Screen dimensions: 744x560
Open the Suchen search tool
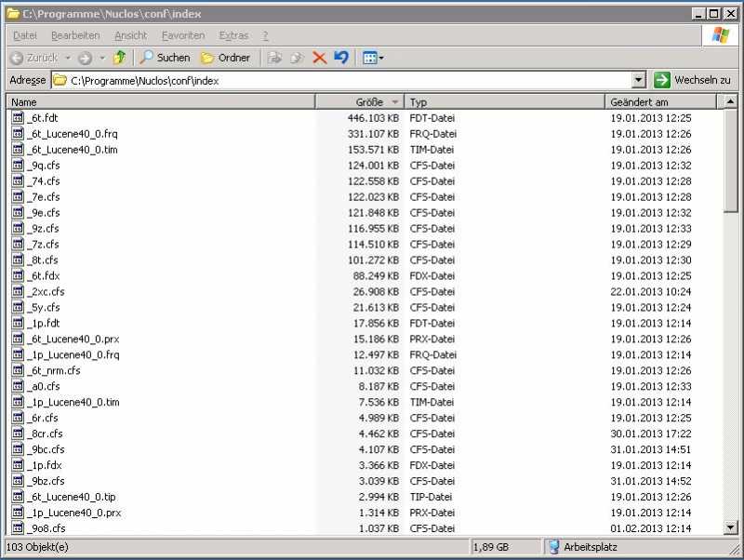pos(166,58)
